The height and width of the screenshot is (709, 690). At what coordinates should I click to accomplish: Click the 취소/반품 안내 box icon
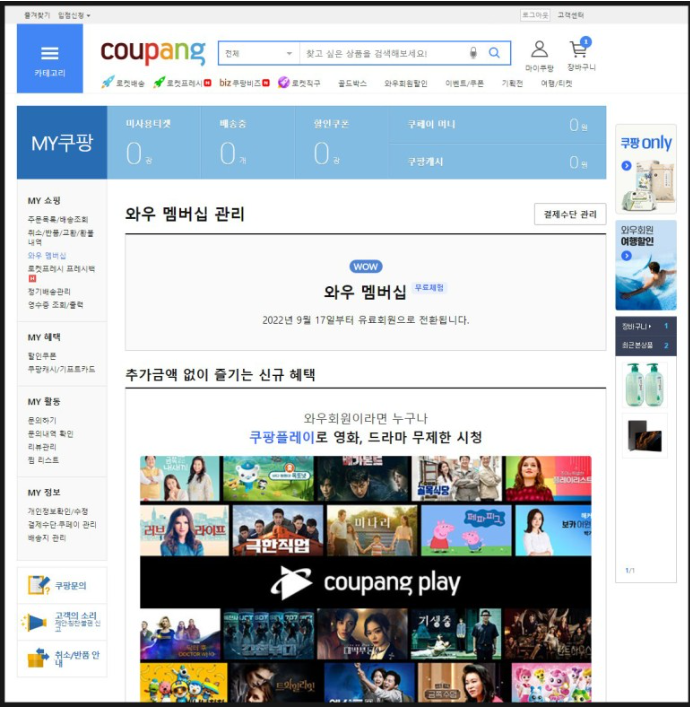click(x=38, y=658)
